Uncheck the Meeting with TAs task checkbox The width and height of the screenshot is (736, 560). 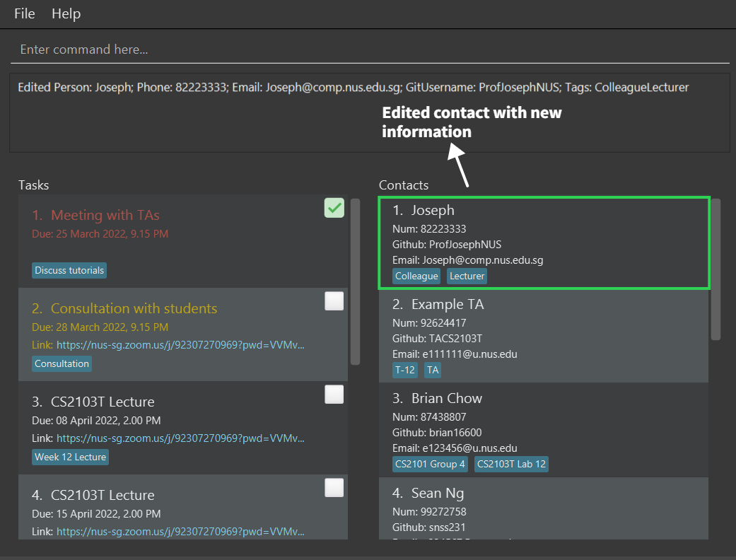pyautogui.click(x=334, y=208)
